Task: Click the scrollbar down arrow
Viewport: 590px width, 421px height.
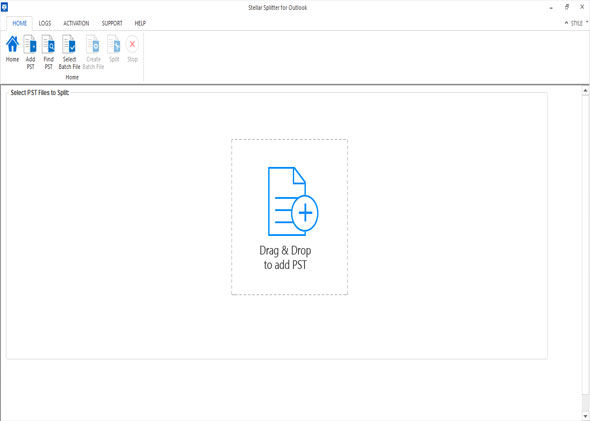Action: (x=585, y=416)
